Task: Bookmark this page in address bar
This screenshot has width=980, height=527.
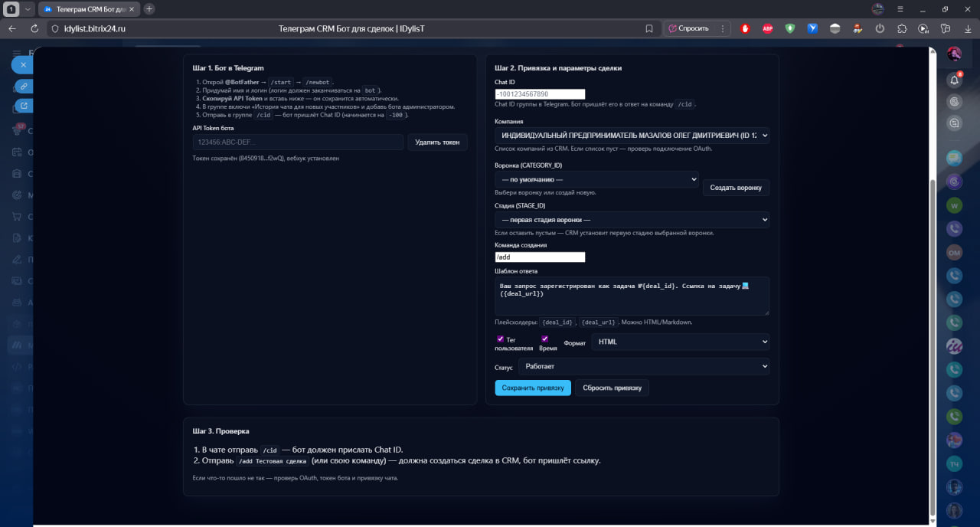Action: tap(649, 28)
